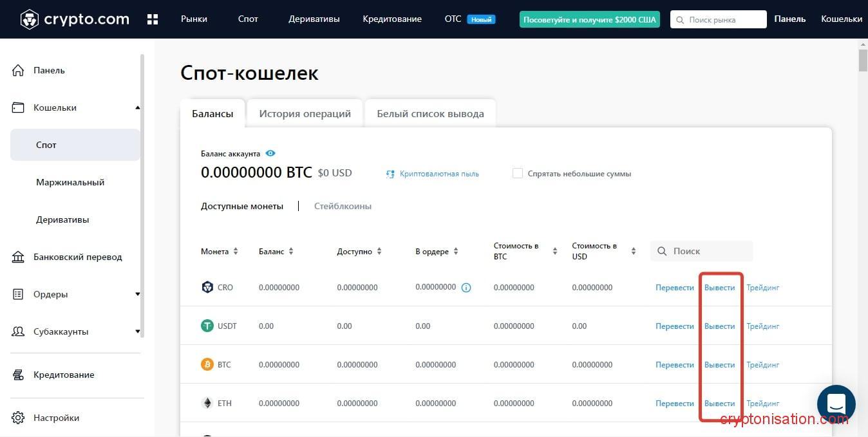Open the chat support bubble

click(x=836, y=404)
